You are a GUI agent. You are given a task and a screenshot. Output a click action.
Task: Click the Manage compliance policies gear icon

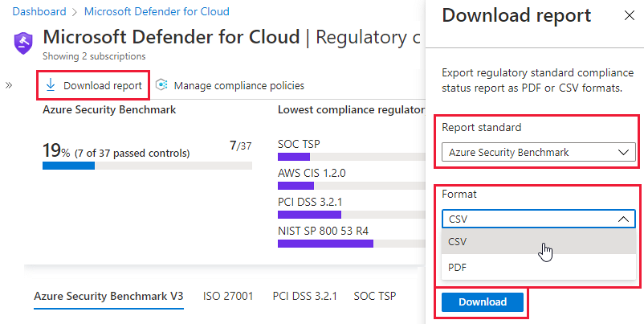pos(161,85)
